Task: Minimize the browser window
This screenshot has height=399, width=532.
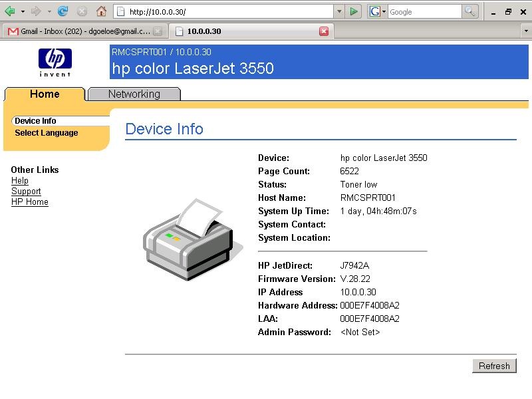Action: tap(493, 12)
